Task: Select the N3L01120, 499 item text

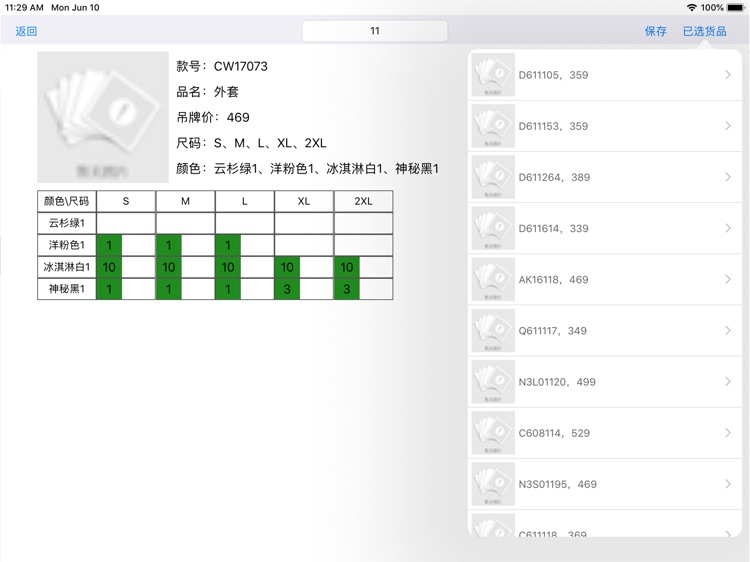Action: (557, 382)
